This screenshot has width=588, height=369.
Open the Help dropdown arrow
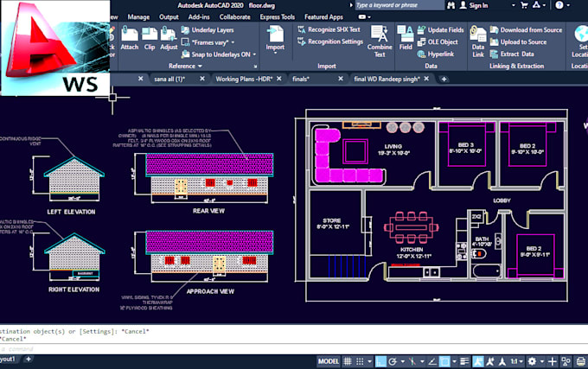(568, 5)
